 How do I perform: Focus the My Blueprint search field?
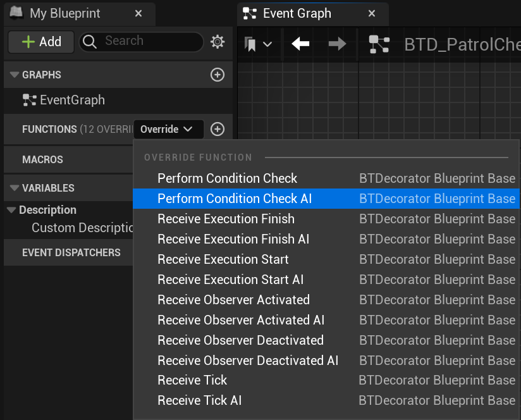(x=141, y=42)
